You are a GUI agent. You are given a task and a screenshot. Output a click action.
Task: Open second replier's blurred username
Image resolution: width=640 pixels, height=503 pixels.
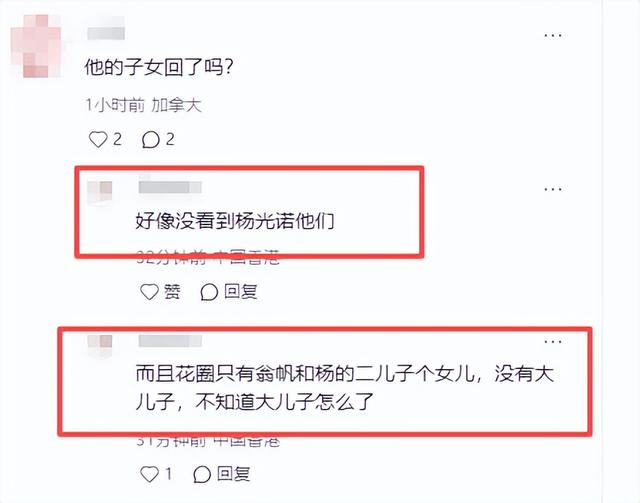[x=170, y=341]
